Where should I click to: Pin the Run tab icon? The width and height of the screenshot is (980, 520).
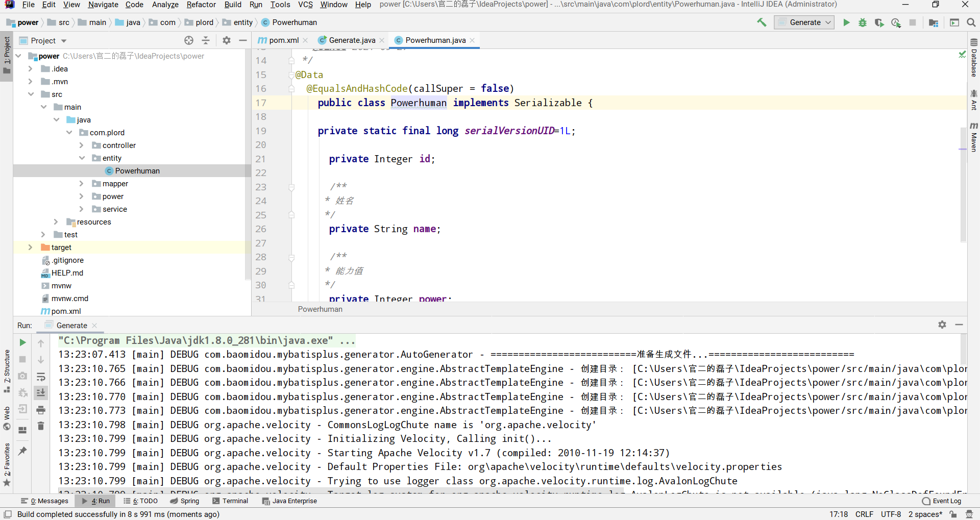click(22, 451)
